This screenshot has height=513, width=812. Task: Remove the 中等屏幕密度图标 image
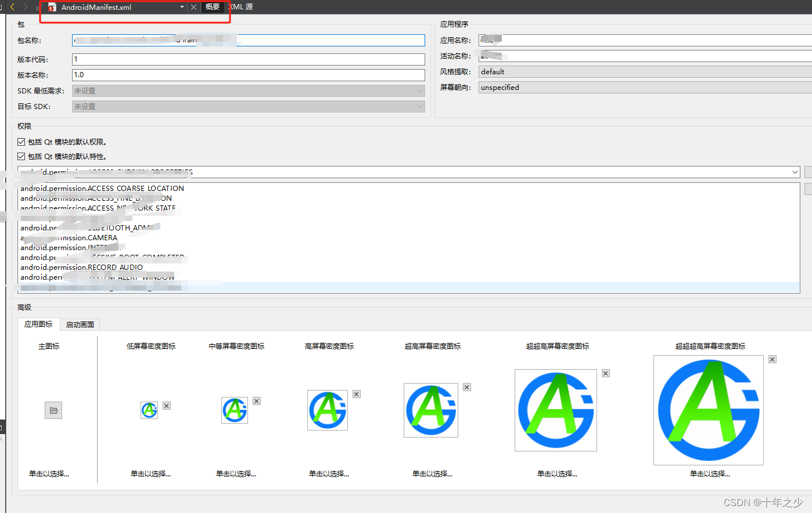pyautogui.click(x=257, y=401)
